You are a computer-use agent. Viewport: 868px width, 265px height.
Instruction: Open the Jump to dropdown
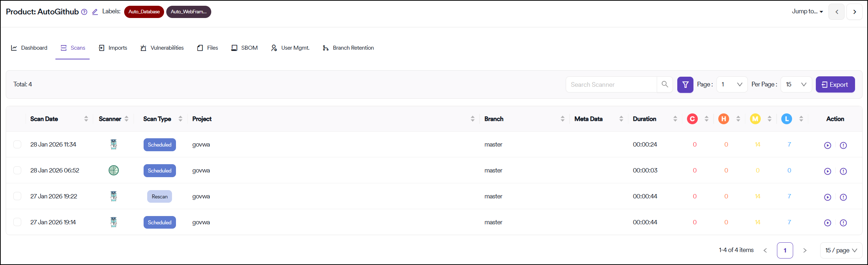pyautogui.click(x=807, y=12)
